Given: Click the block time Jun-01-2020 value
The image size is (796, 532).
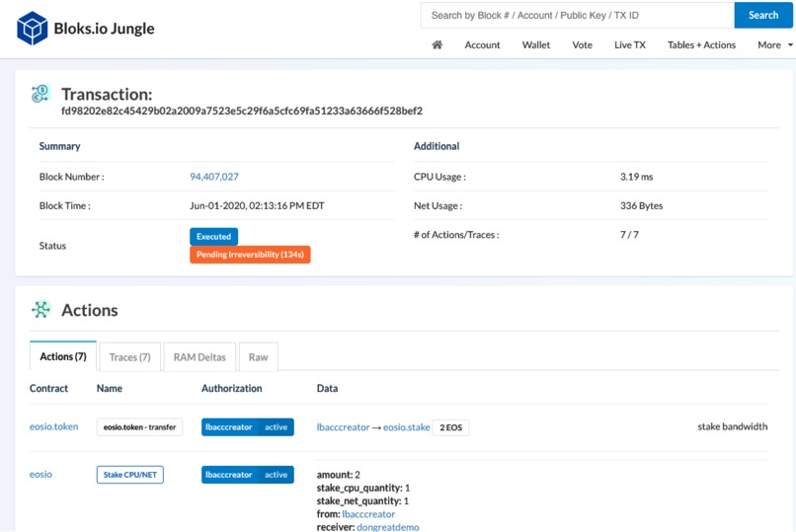Looking at the screenshot, I should pos(257,205).
